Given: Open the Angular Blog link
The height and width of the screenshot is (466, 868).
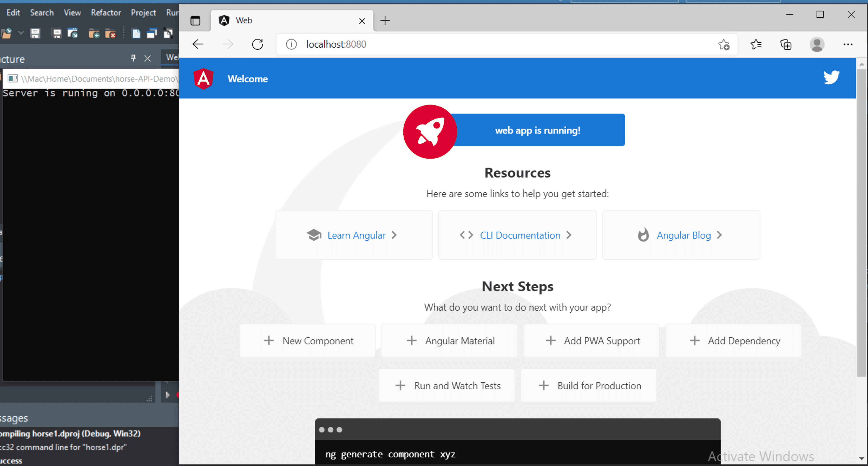Looking at the screenshot, I should click(681, 235).
